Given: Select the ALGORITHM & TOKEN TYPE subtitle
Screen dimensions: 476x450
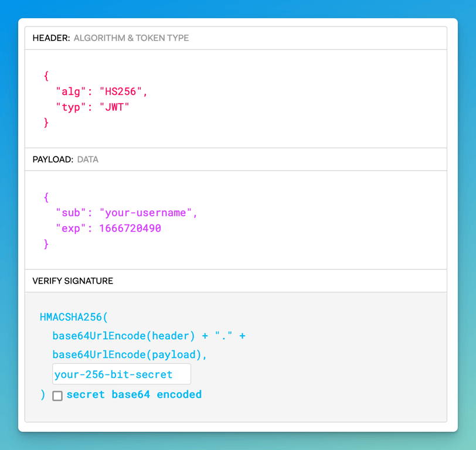Looking at the screenshot, I should (131, 38).
